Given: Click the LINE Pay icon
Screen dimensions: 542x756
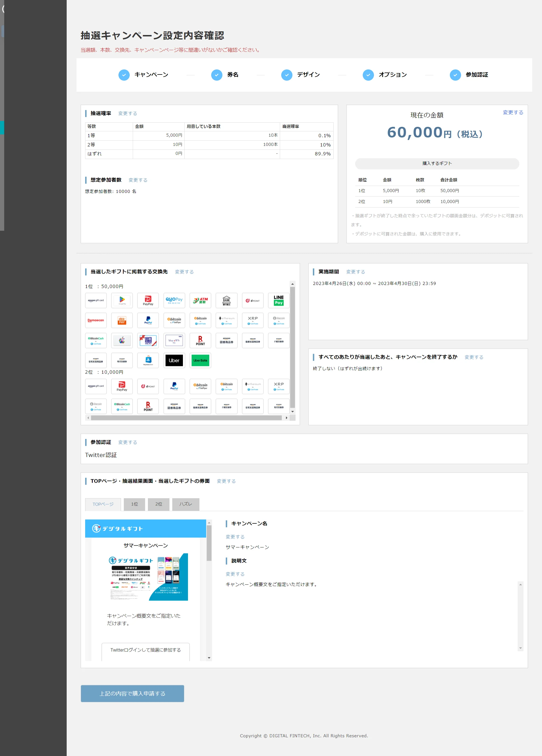Looking at the screenshot, I should [279, 300].
